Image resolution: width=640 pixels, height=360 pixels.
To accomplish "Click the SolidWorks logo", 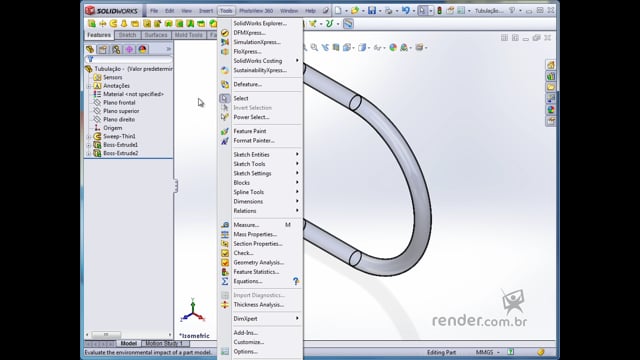I will coord(111,11).
